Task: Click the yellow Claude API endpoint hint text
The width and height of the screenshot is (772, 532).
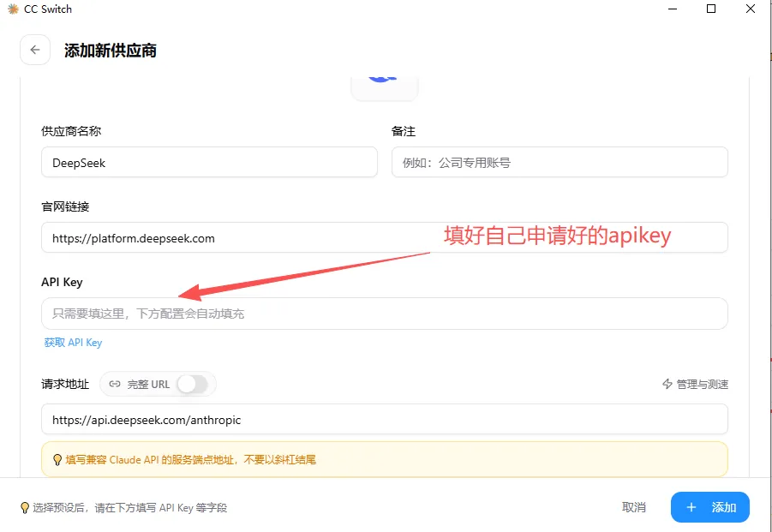Action: pyautogui.click(x=190, y=460)
